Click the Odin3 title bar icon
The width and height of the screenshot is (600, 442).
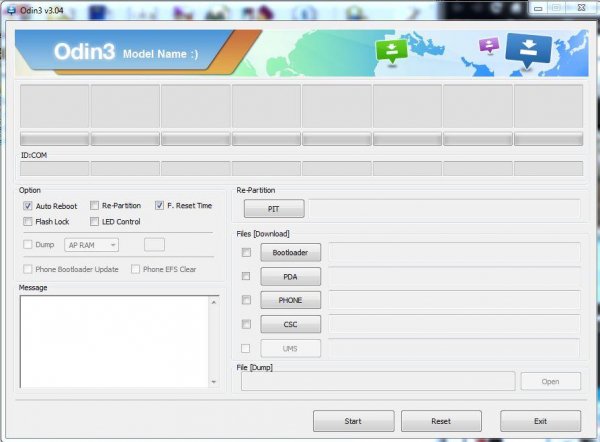[11, 10]
